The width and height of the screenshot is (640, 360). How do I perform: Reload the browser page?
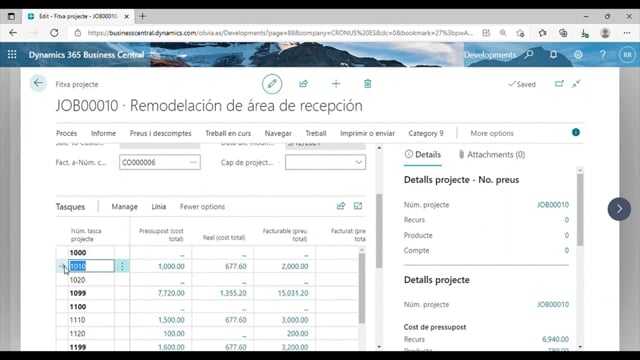click(x=54, y=33)
